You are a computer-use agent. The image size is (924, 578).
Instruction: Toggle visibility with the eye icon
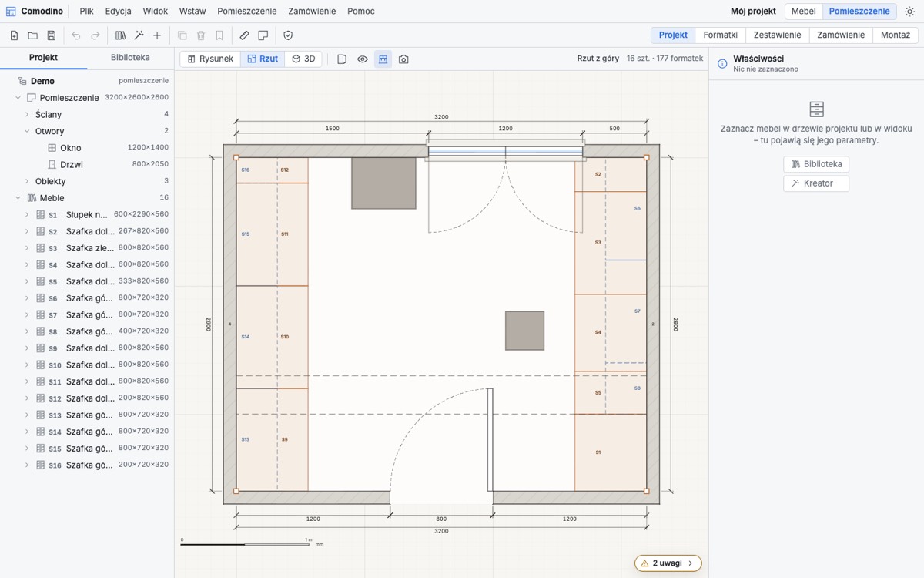[362, 59]
